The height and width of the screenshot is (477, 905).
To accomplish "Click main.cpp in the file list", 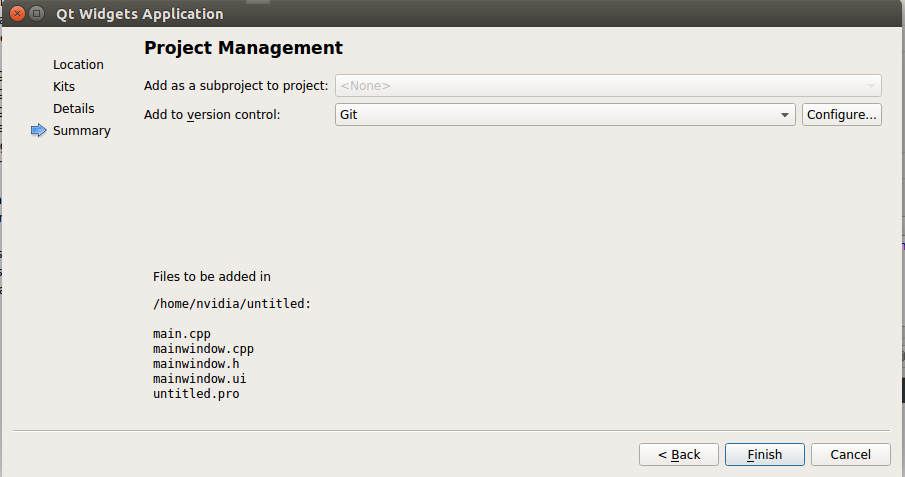I will pos(182,334).
